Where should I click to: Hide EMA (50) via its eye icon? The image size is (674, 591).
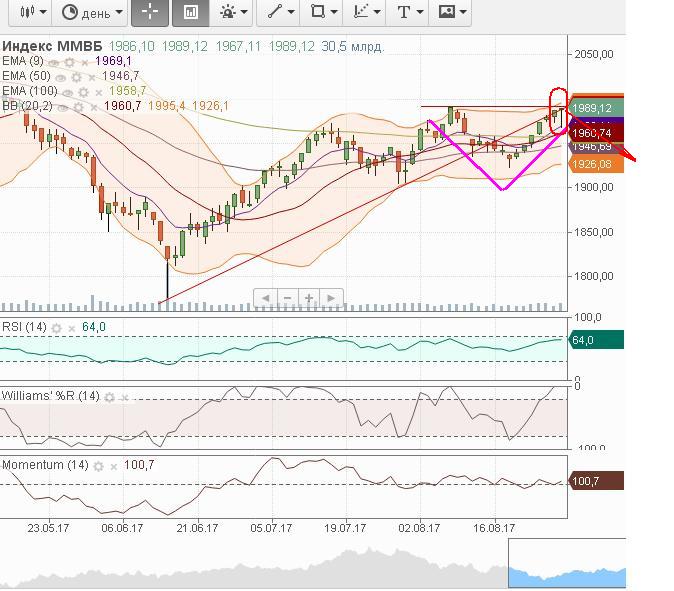[x=61, y=78]
